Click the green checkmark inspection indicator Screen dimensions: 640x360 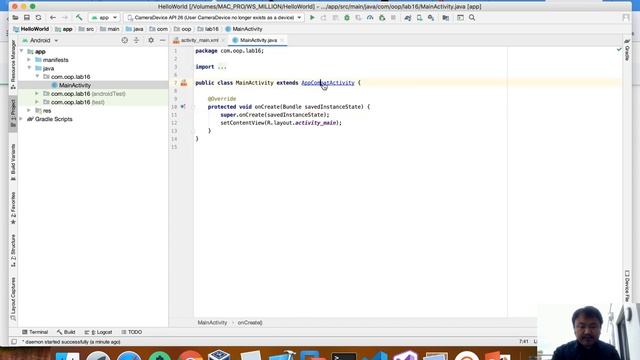[619, 49]
